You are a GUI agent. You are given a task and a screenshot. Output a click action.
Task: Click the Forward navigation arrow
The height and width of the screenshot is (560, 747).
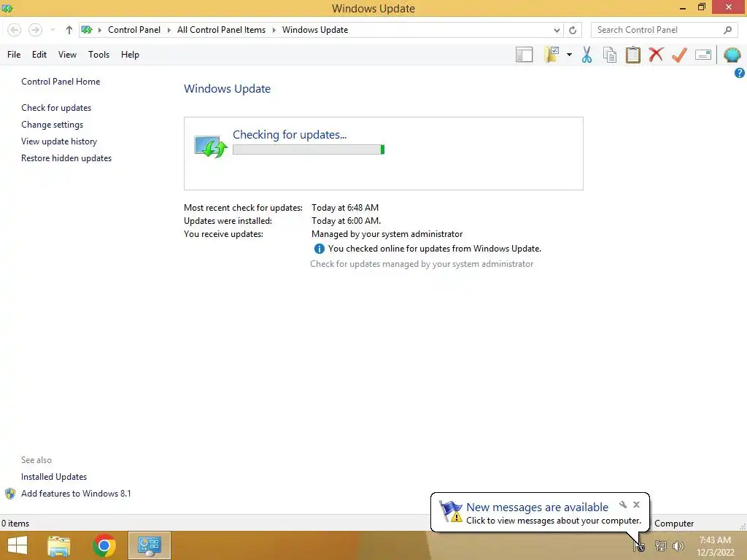click(x=35, y=30)
